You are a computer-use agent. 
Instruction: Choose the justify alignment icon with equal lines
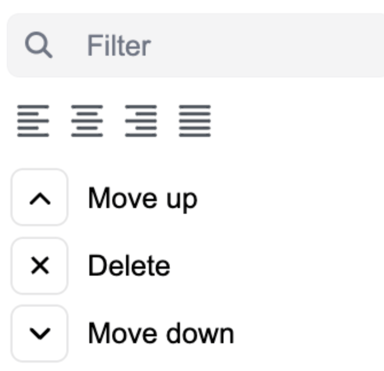(x=195, y=121)
